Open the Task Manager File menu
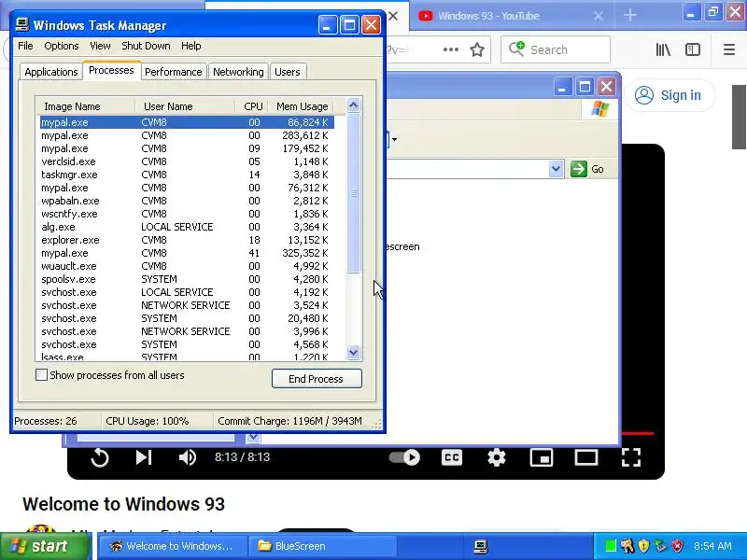The height and width of the screenshot is (560, 747). [x=25, y=46]
